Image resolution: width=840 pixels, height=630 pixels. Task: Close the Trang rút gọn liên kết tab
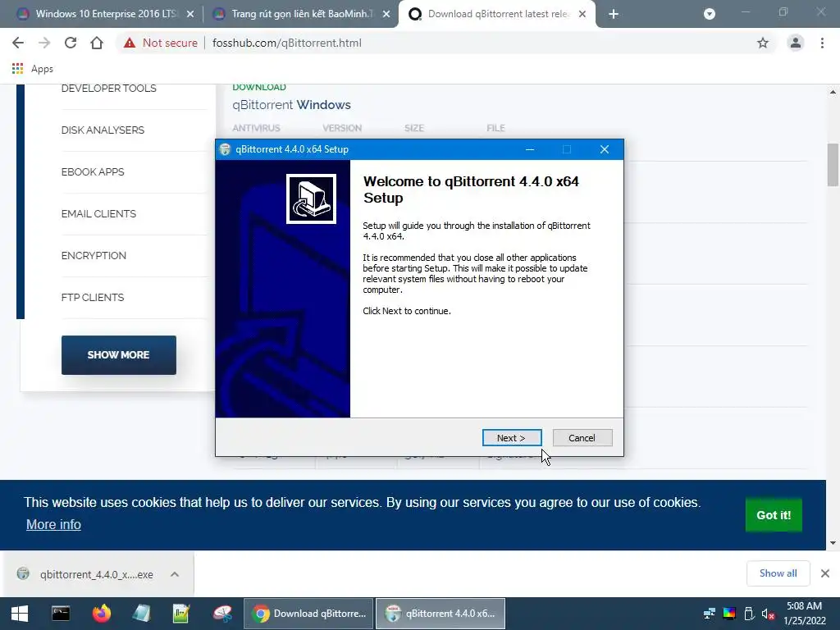point(386,15)
